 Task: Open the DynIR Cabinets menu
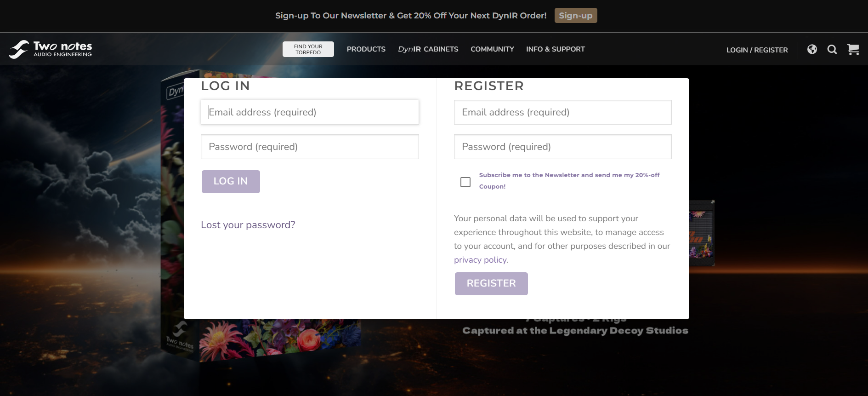click(428, 49)
